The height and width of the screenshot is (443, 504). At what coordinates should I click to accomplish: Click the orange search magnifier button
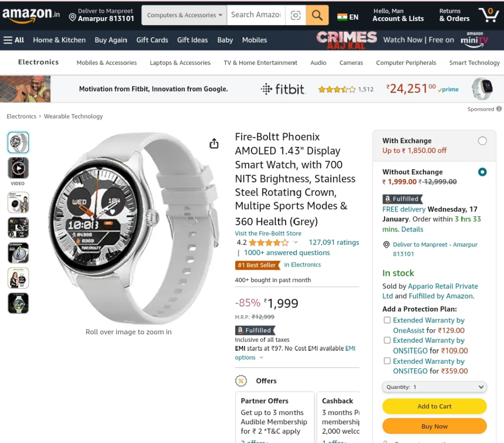tap(317, 15)
